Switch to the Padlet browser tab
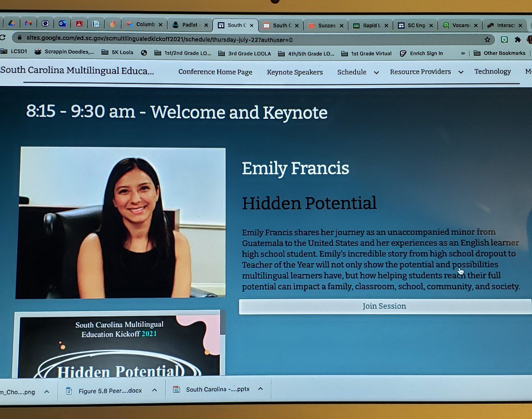The width and height of the screenshot is (532, 419). tap(190, 25)
